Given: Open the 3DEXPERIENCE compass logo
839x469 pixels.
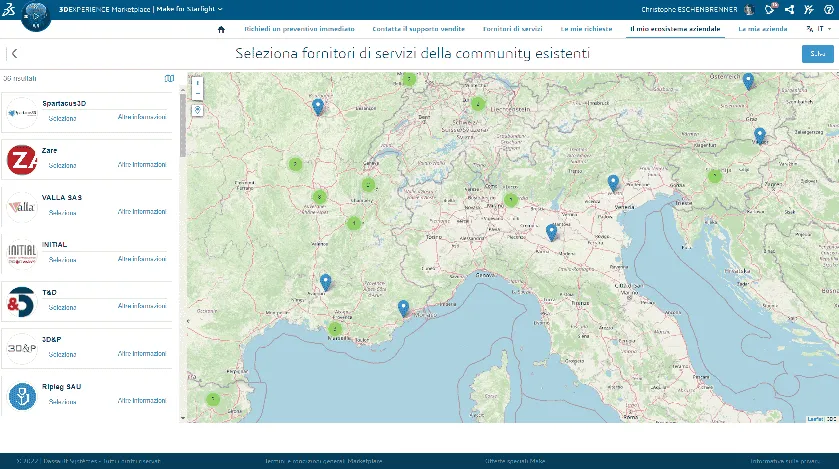Looking at the screenshot, I should (35, 16).
